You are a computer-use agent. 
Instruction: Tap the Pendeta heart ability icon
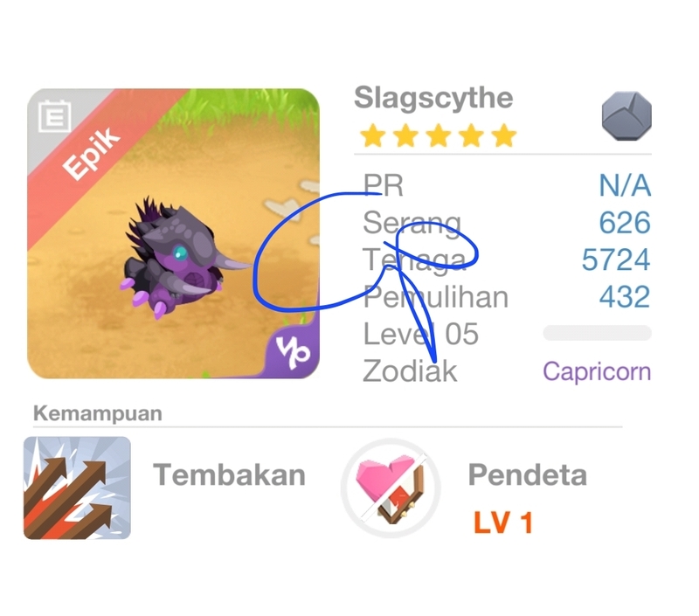coord(391,488)
